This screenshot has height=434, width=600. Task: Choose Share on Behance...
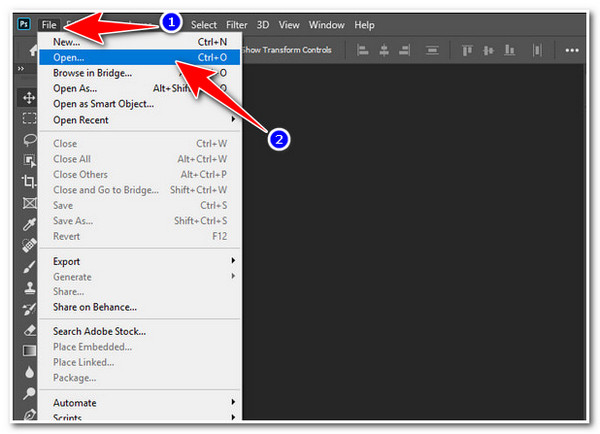point(140,307)
